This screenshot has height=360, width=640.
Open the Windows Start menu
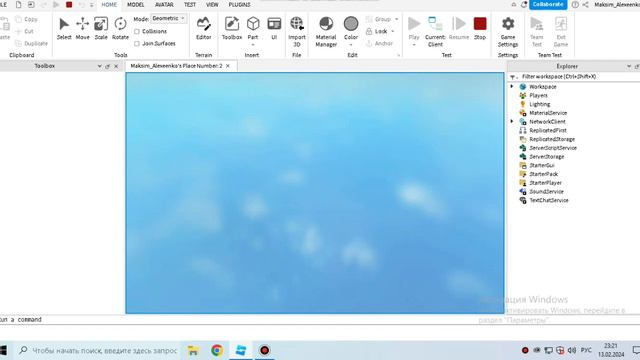coord(3,350)
